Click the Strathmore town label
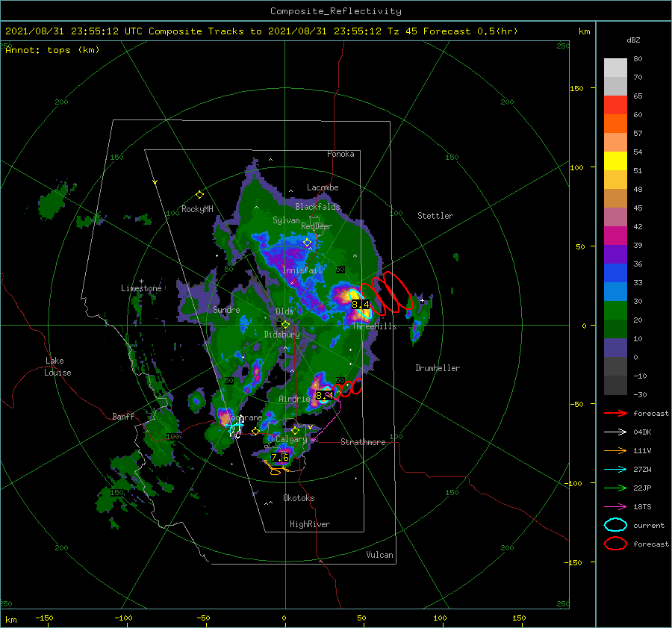Viewport: 672px width, 628px height. [x=363, y=442]
